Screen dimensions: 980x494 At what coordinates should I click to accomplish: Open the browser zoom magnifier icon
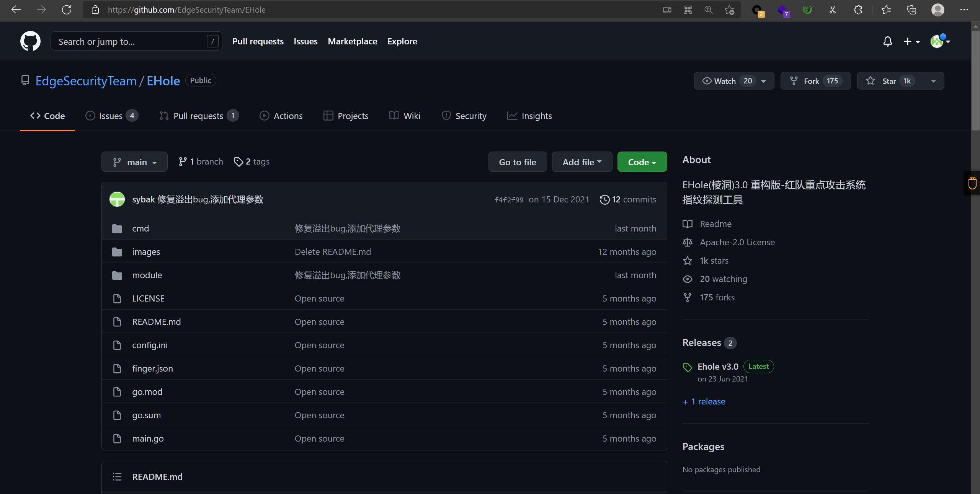point(709,10)
